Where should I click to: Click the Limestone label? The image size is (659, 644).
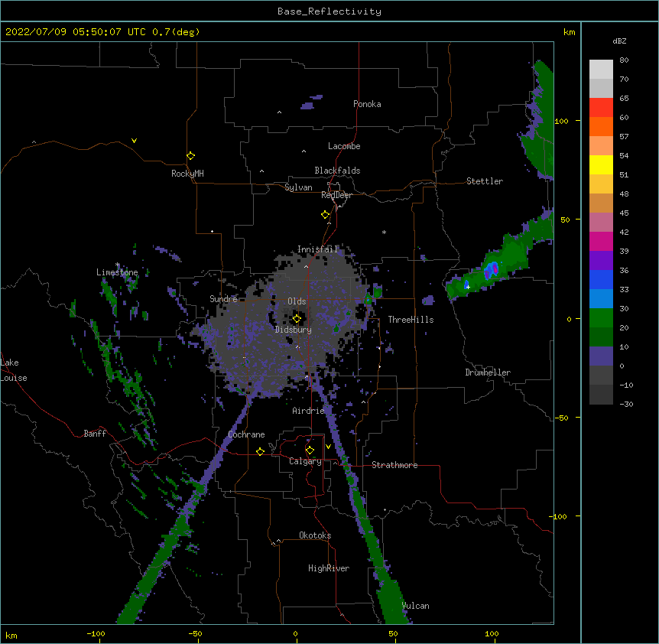point(117,272)
